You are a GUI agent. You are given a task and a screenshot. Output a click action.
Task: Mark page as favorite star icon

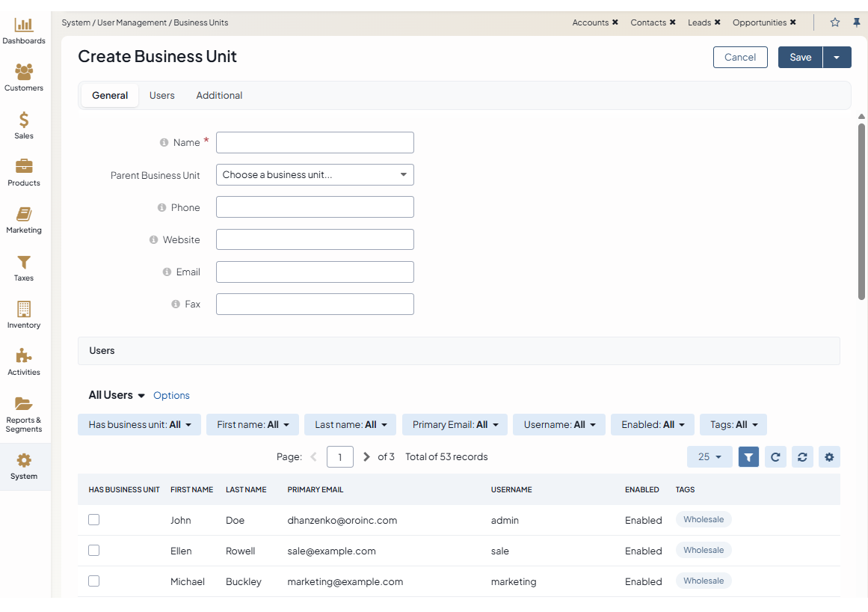pyautogui.click(x=835, y=22)
